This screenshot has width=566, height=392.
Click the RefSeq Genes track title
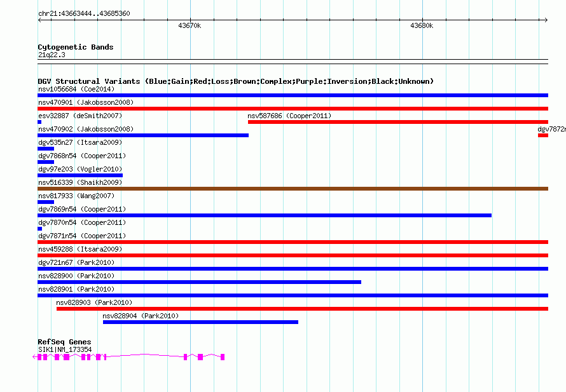(64, 342)
